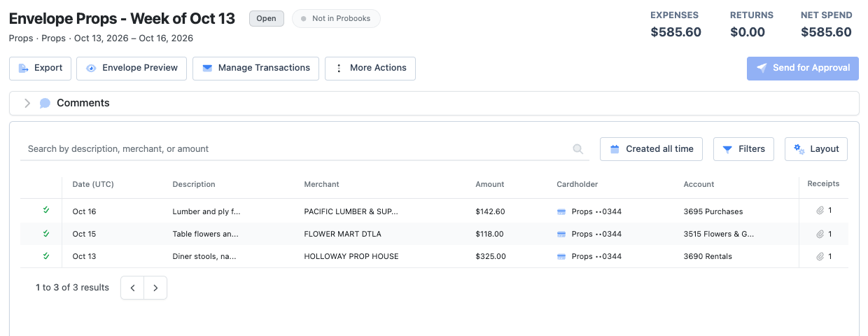Open the More Actions menu
The height and width of the screenshot is (336, 868).
tap(370, 69)
